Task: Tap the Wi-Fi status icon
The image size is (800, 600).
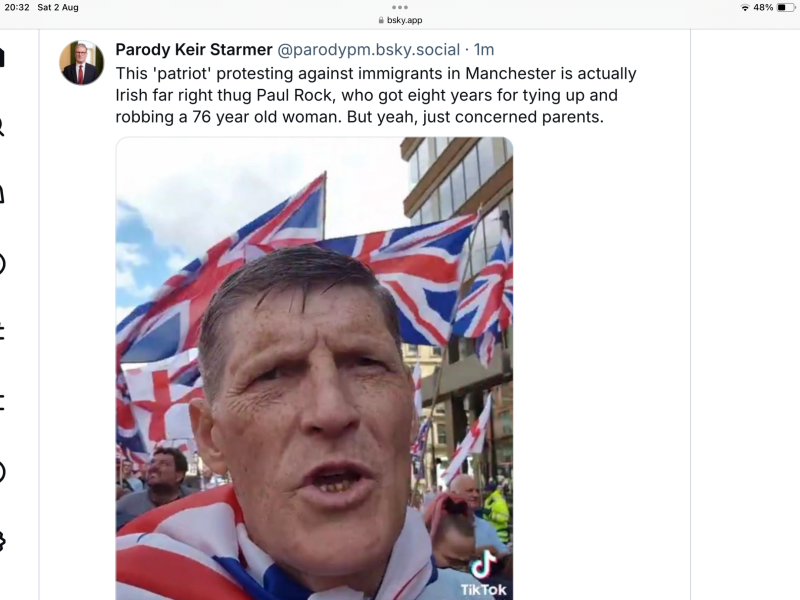Action: coord(745,8)
